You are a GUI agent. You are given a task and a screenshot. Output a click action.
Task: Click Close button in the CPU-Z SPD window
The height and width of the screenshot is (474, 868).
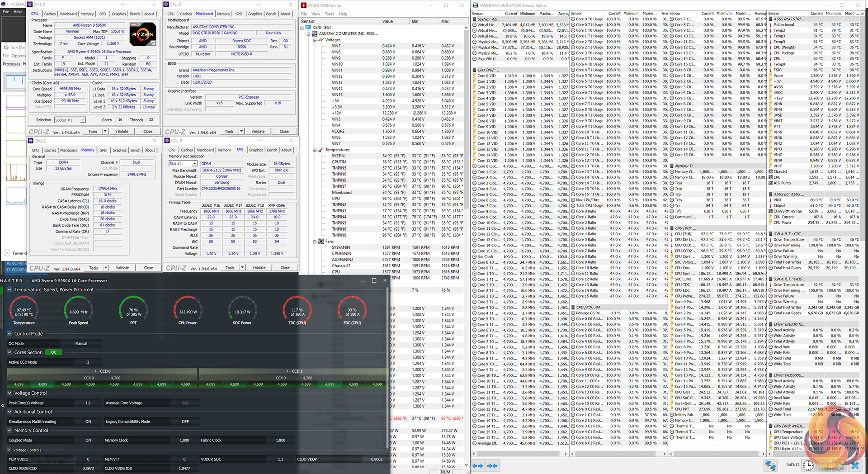285,268
